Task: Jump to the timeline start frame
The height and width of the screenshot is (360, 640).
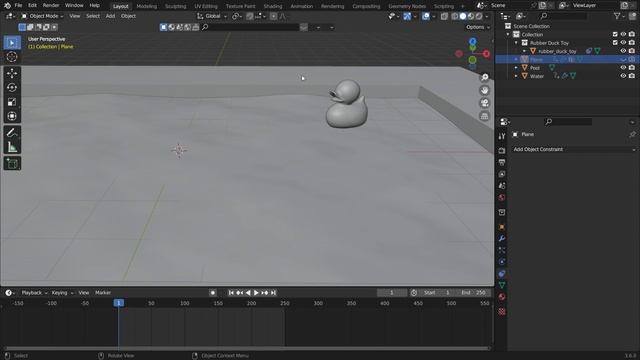Action: point(231,293)
